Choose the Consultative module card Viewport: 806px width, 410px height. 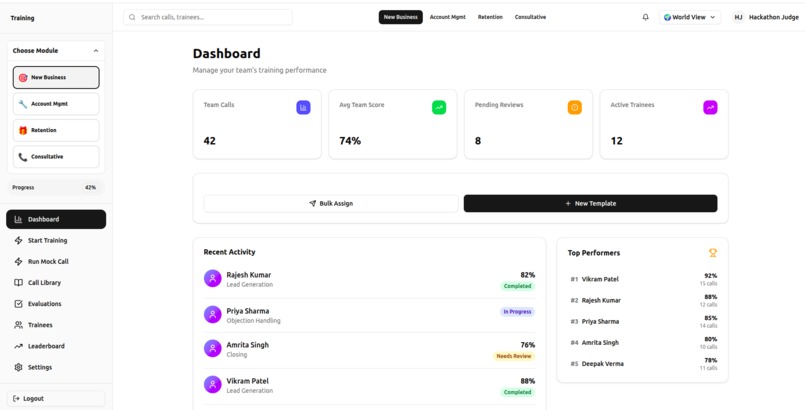click(x=56, y=157)
